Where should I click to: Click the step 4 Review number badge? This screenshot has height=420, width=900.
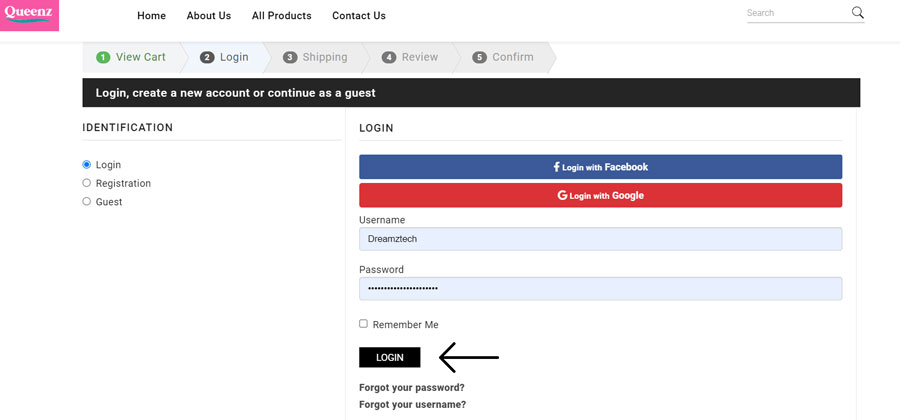point(389,57)
